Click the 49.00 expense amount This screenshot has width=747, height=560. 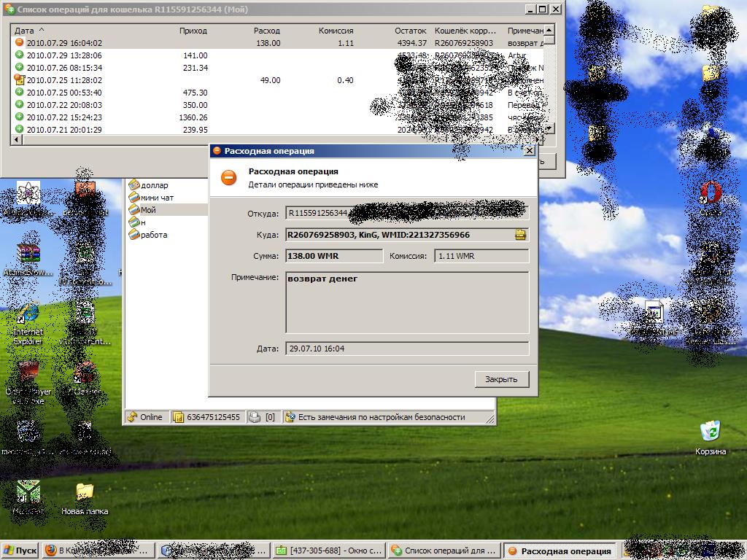[x=270, y=80]
